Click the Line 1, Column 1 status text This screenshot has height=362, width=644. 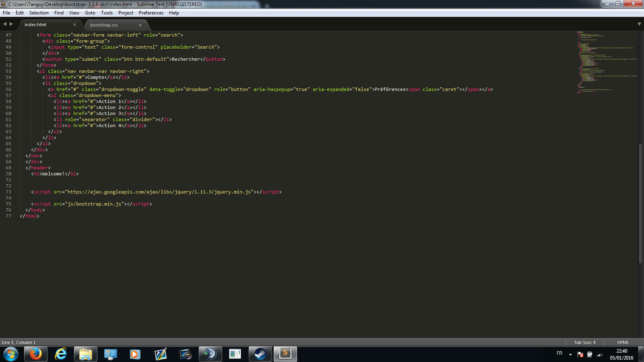pyautogui.click(x=19, y=342)
